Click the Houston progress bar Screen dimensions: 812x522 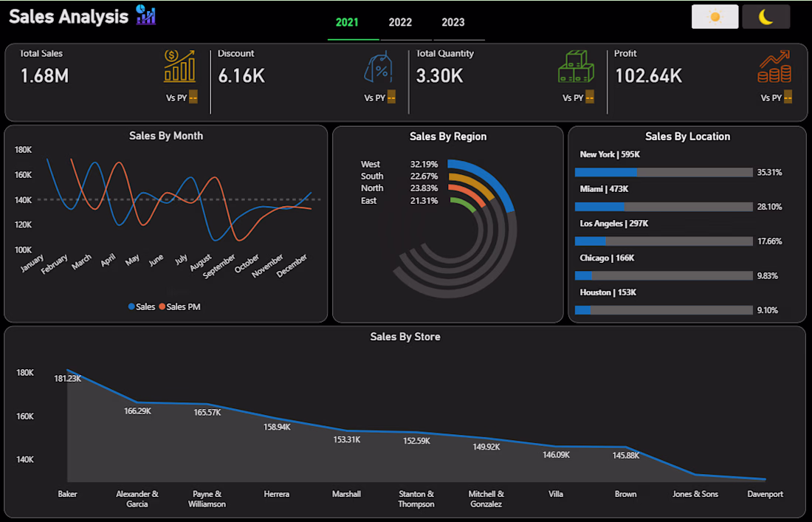(664, 310)
